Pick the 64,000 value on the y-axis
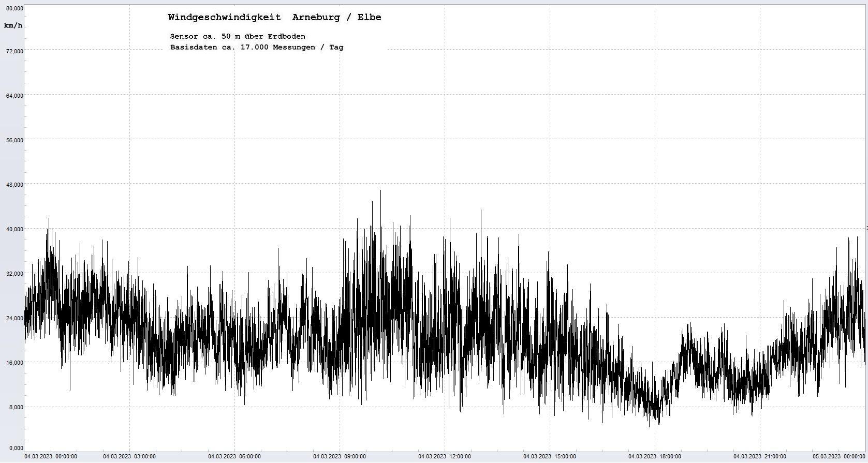 click(14, 95)
